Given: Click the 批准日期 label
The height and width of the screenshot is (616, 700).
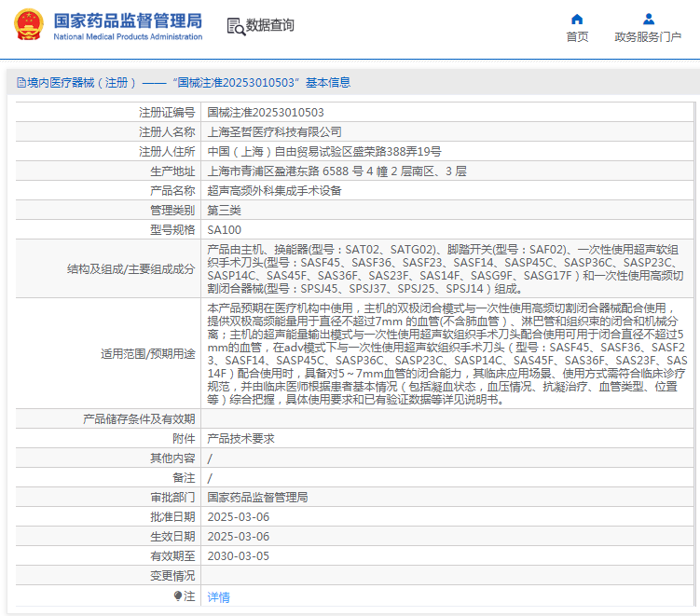Looking at the screenshot, I should [172, 517].
